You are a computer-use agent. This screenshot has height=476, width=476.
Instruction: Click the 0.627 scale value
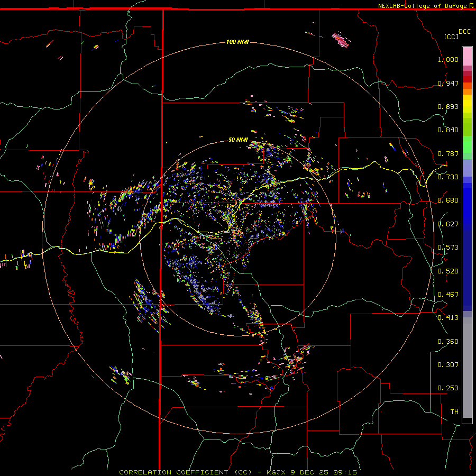[448, 224]
